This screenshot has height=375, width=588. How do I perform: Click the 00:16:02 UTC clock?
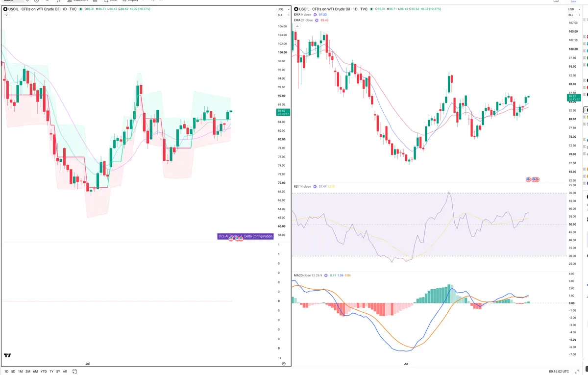[x=560, y=372]
